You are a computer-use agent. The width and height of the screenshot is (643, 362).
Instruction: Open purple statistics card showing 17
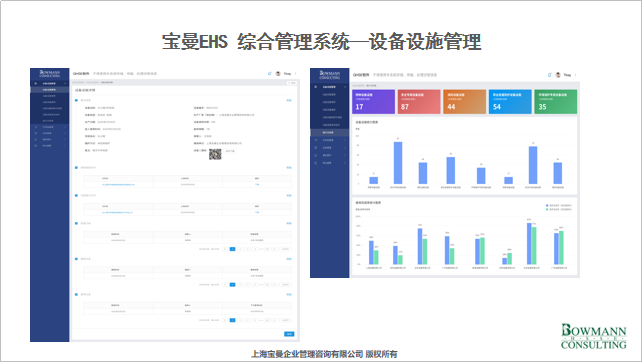tap(374, 102)
